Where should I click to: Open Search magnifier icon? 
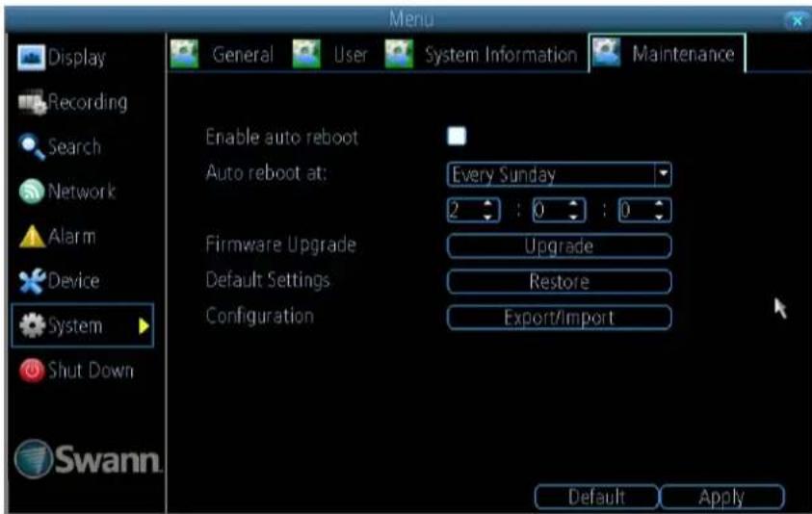32,147
